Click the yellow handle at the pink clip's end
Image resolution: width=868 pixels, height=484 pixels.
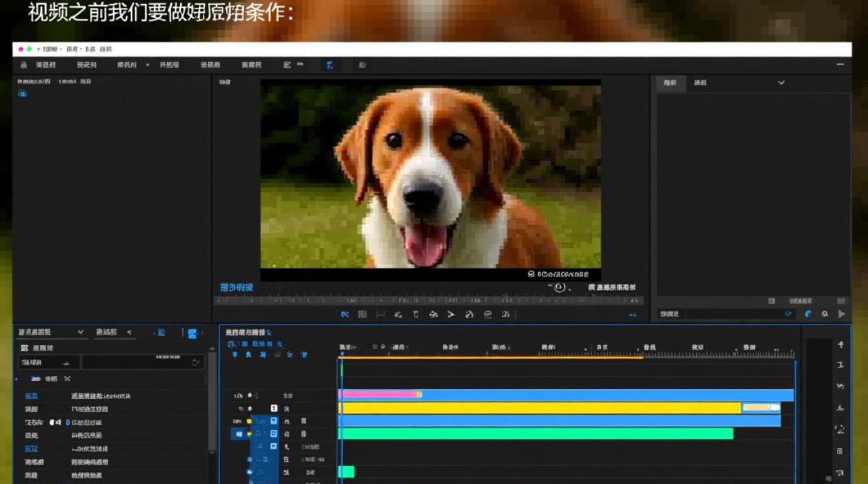pyautogui.click(x=419, y=394)
